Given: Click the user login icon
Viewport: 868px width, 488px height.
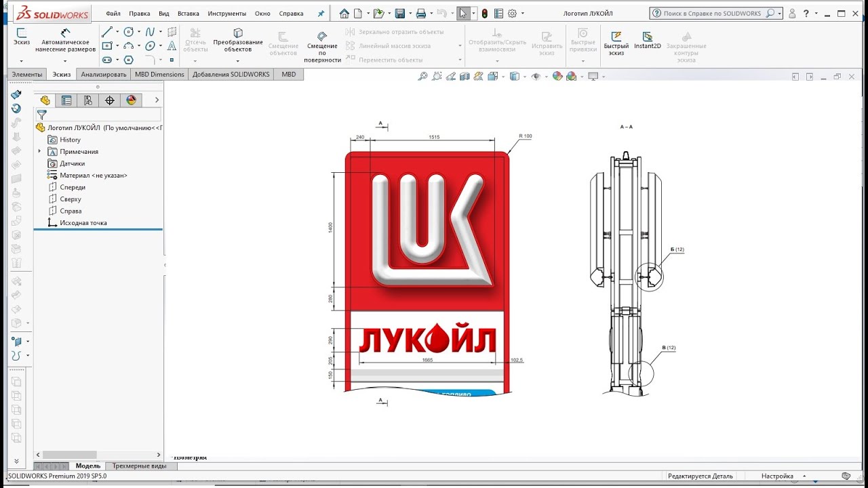Looking at the screenshot, I should (x=791, y=13).
